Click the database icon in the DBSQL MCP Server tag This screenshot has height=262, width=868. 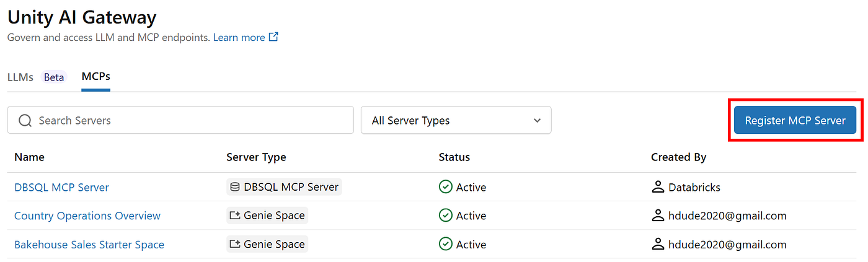coord(235,187)
